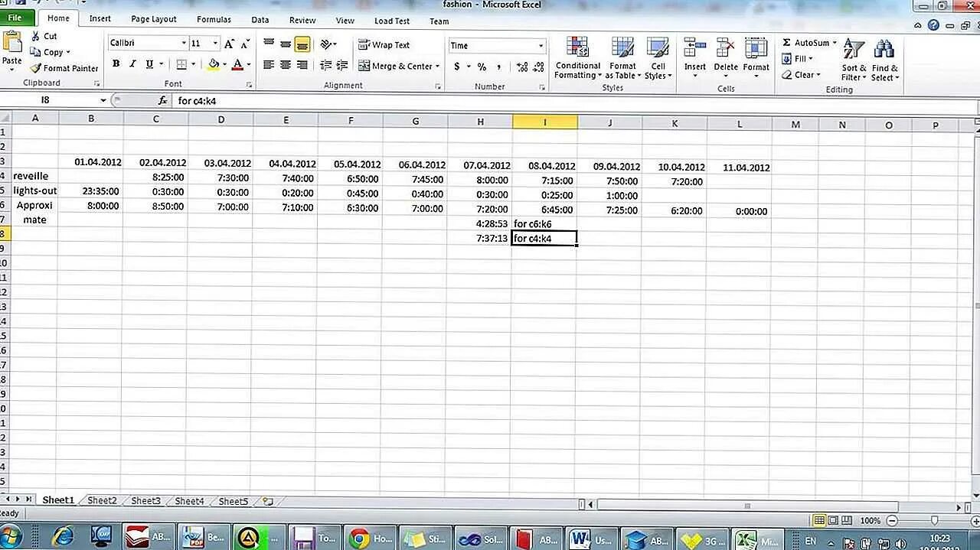The width and height of the screenshot is (980, 550).
Task: Click the Wrap Text button
Action: [x=384, y=44]
